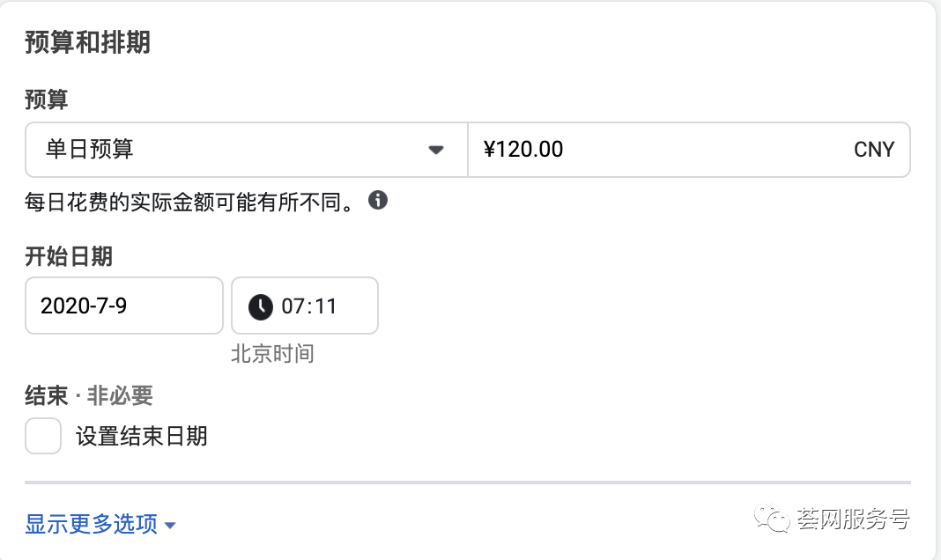Click the 预算和排期 section heading
Image resolution: width=941 pixels, height=560 pixels.
click(87, 43)
